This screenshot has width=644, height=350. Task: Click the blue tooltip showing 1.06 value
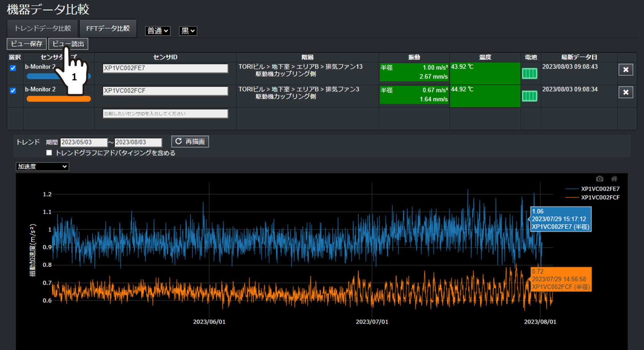click(x=560, y=219)
